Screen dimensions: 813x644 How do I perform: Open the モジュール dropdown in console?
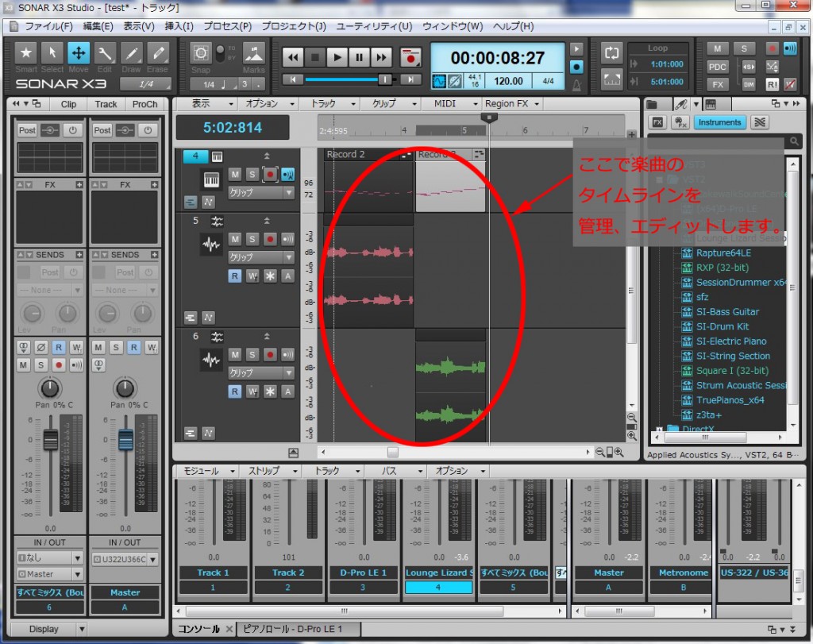207,471
